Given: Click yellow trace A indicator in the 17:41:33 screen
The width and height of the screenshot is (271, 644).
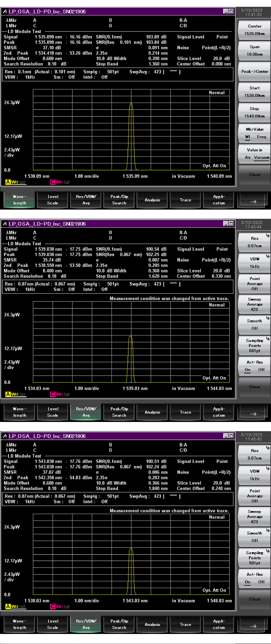Looking at the screenshot, I should 8,182.
